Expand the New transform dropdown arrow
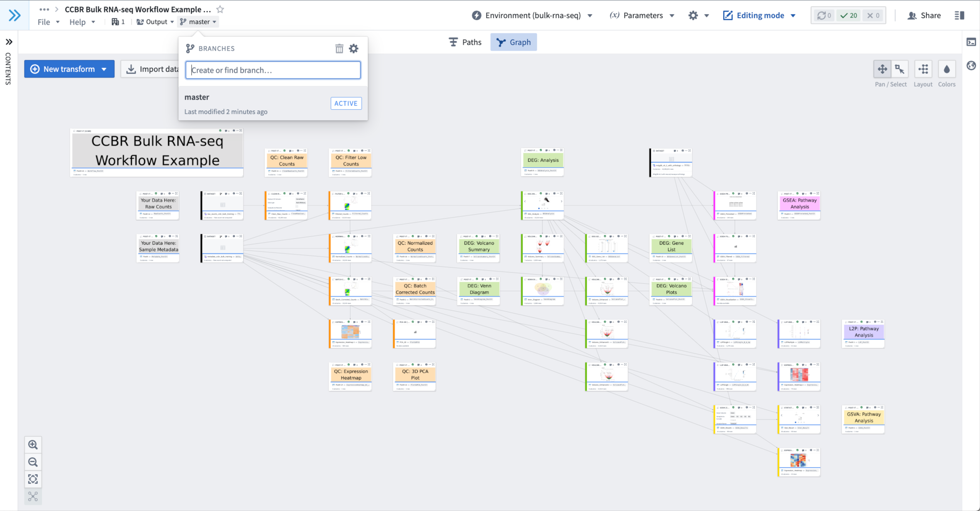 (x=104, y=69)
